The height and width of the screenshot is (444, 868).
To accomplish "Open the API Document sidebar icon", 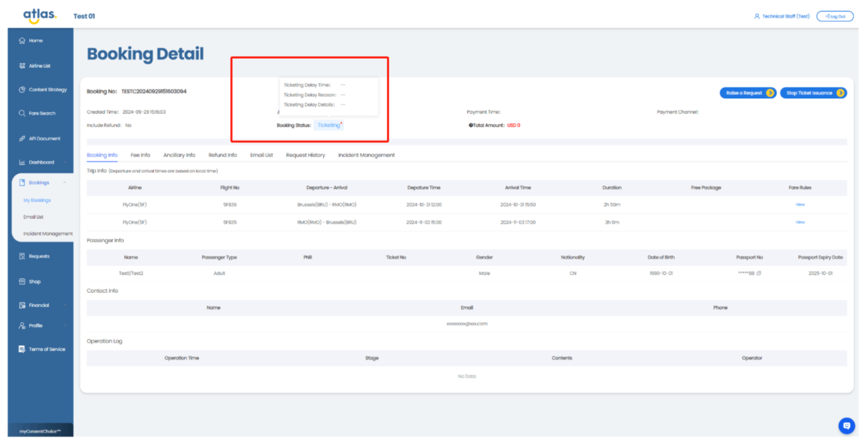I will pos(22,138).
